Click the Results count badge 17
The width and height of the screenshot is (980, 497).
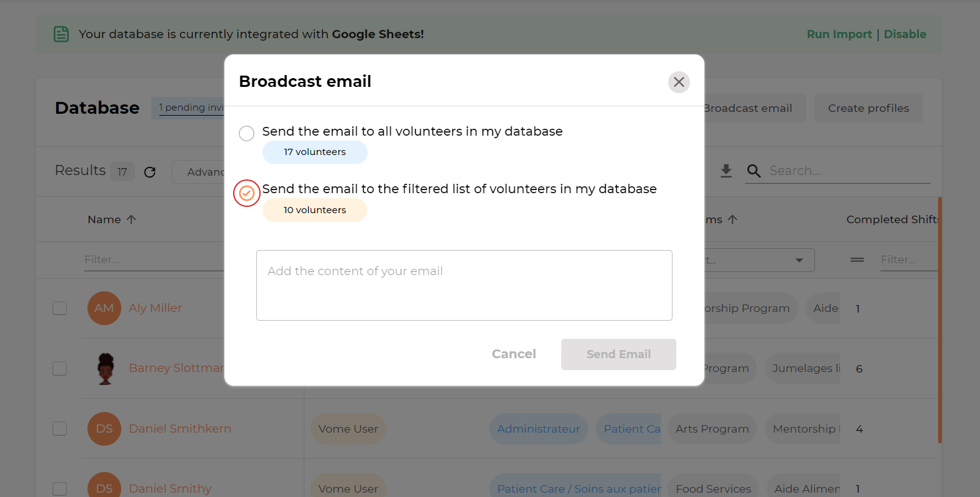(x=122, y=171)
